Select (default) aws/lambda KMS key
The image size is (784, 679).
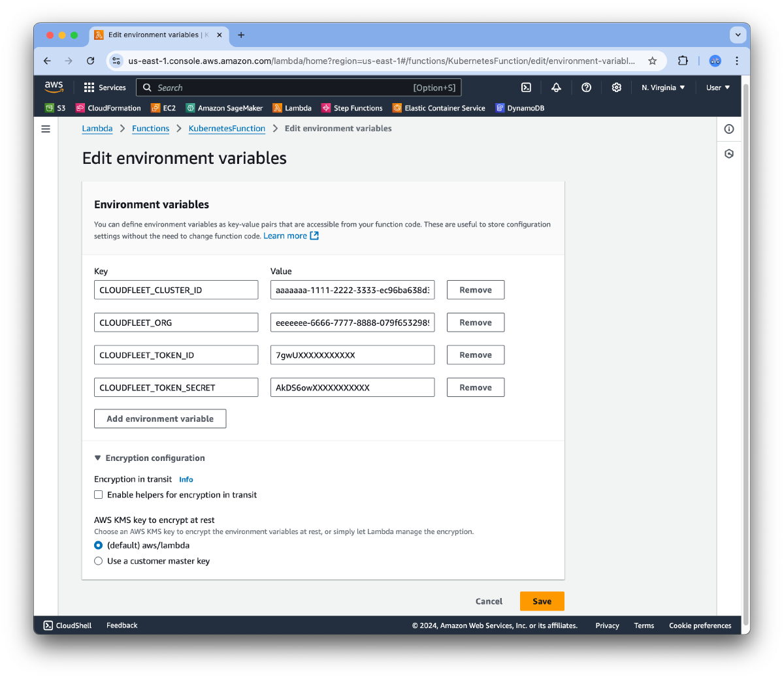(99, 545)
